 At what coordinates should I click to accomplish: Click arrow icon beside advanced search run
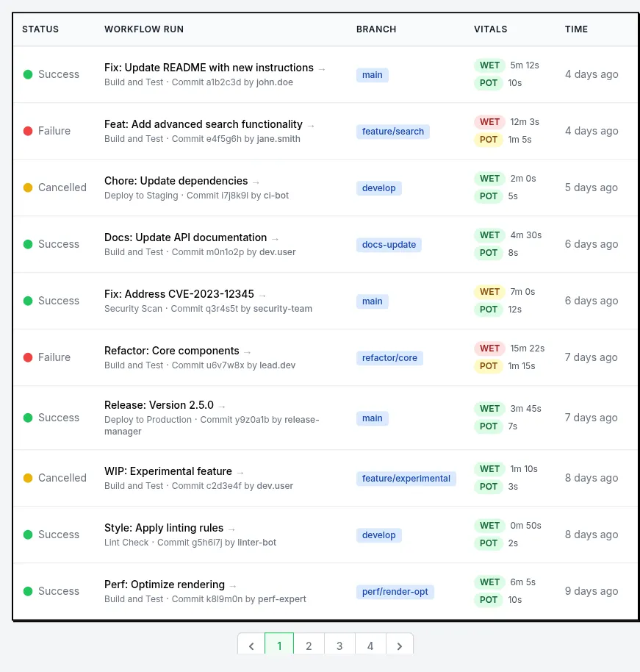310,125
